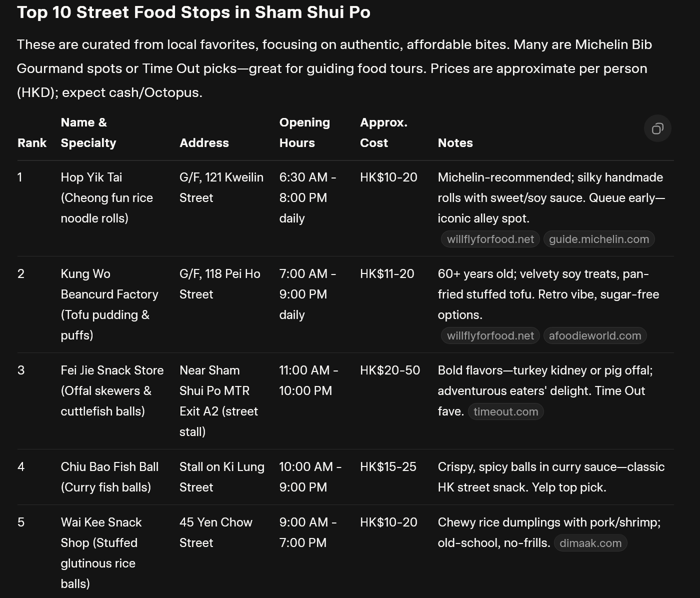Click the Opening Hours column header
Viewport: 700px width, 598px height.
(x=304, y=132)
